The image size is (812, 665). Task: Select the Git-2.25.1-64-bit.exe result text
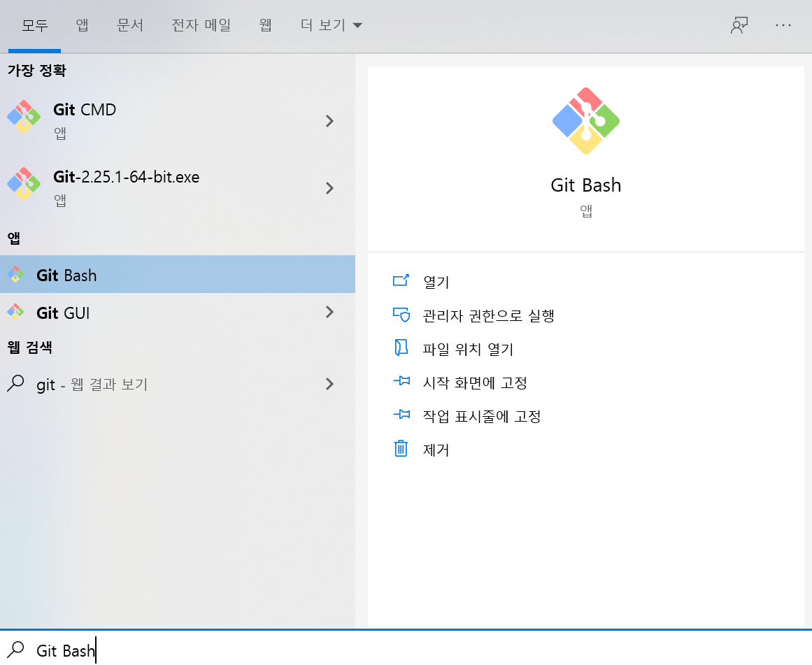[127, 177]
